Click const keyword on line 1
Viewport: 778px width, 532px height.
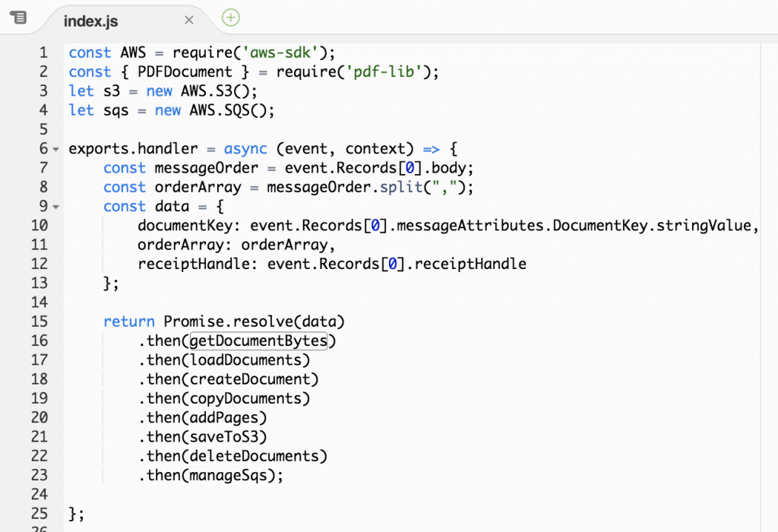tap(90, 52)
